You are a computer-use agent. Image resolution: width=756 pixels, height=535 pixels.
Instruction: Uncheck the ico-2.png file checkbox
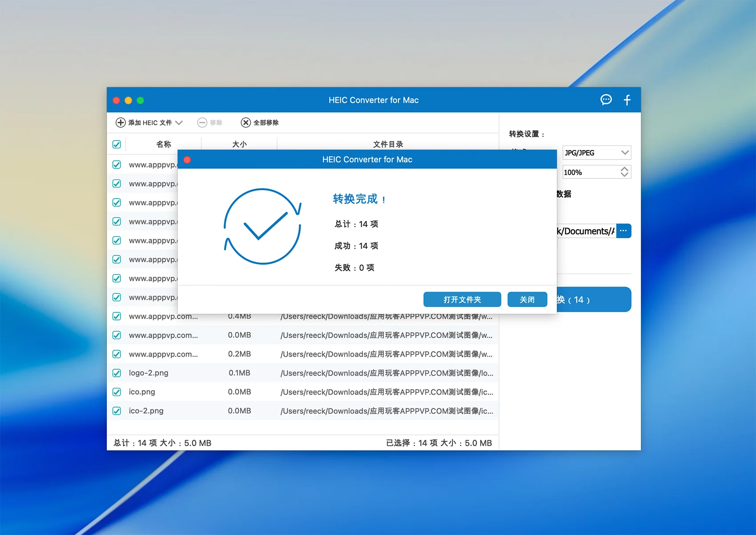pyautogui.click(x=117, y=411)
